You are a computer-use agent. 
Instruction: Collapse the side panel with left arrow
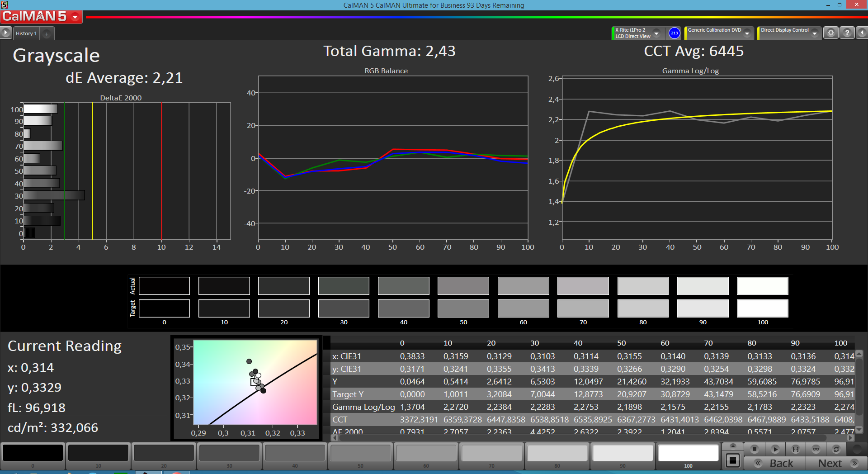[862, 33]
